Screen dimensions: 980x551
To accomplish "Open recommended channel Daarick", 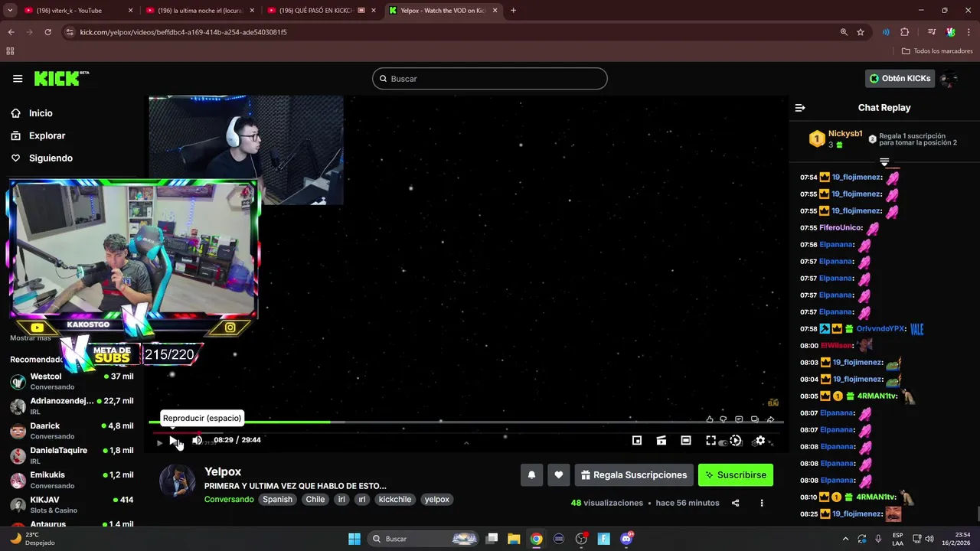I will (72, 431).
